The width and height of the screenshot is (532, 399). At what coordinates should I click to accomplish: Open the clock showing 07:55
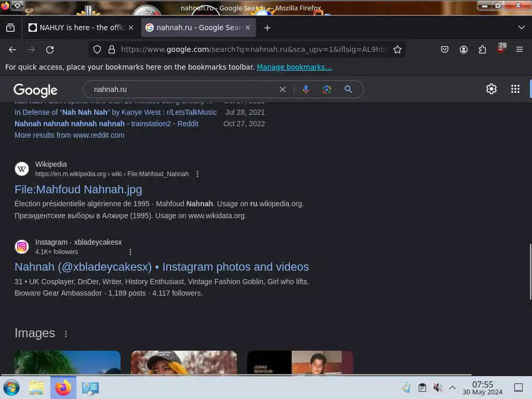pos(483,388)
